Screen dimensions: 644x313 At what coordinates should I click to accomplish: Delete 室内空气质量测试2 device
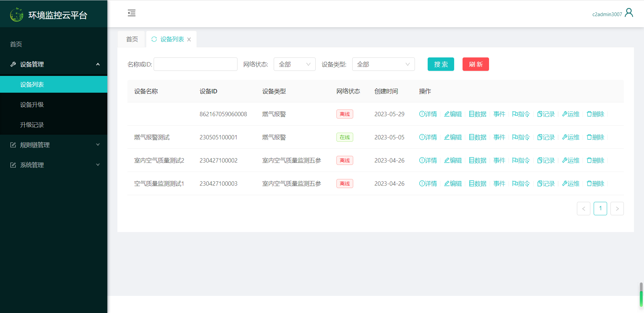tap(595, 161)
